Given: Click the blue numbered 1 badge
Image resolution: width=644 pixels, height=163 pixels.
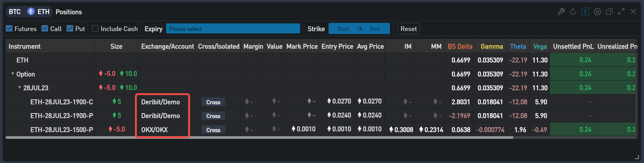Looking at the screenshot, I should (585, 12).
